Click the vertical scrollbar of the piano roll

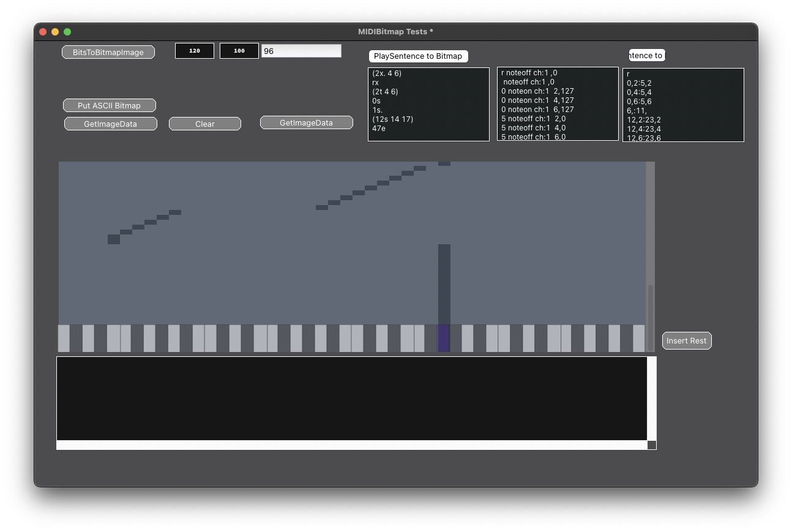[650, 257]
